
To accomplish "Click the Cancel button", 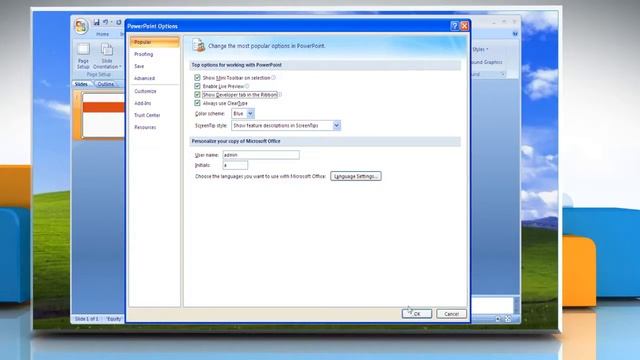I will point(451,314).
